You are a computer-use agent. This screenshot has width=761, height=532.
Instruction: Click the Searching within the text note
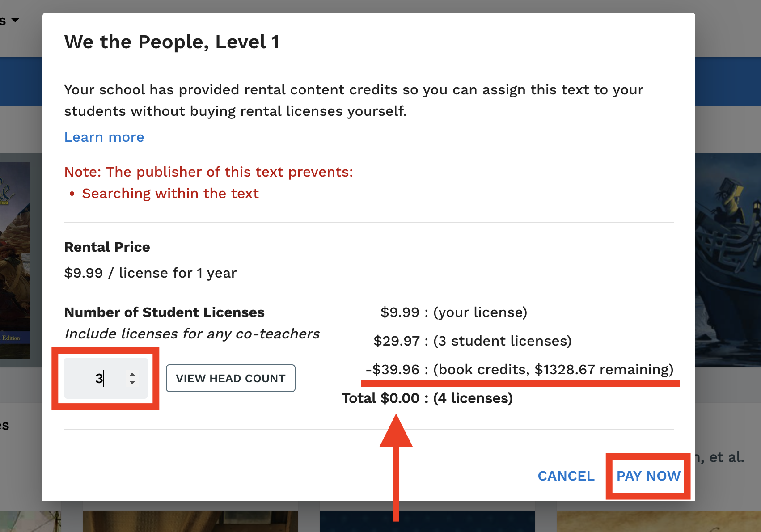pos(170,194)
